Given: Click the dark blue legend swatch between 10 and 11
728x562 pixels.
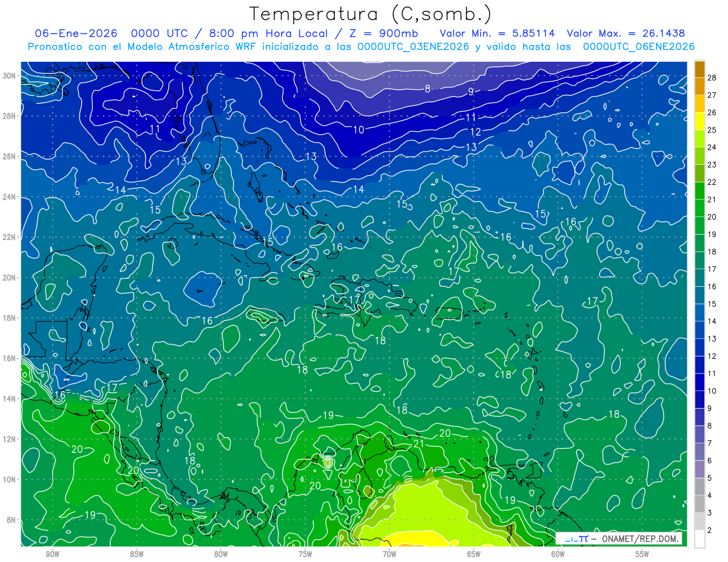Looking at the screenshot, I should click(x=699, y=382).
